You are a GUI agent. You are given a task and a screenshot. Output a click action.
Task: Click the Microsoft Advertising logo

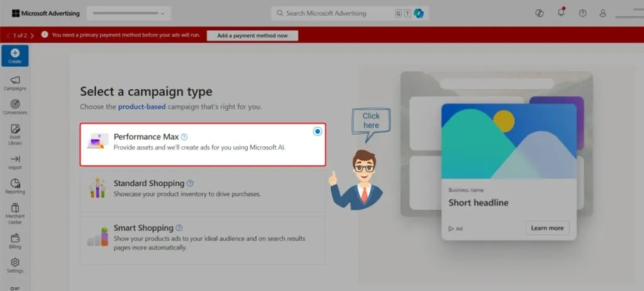(45, 13)
